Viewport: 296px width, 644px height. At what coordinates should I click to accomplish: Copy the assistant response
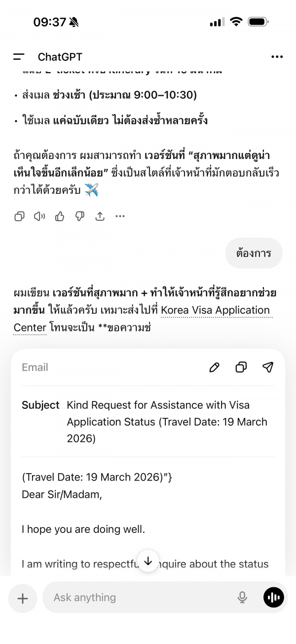tap(19, 216)
